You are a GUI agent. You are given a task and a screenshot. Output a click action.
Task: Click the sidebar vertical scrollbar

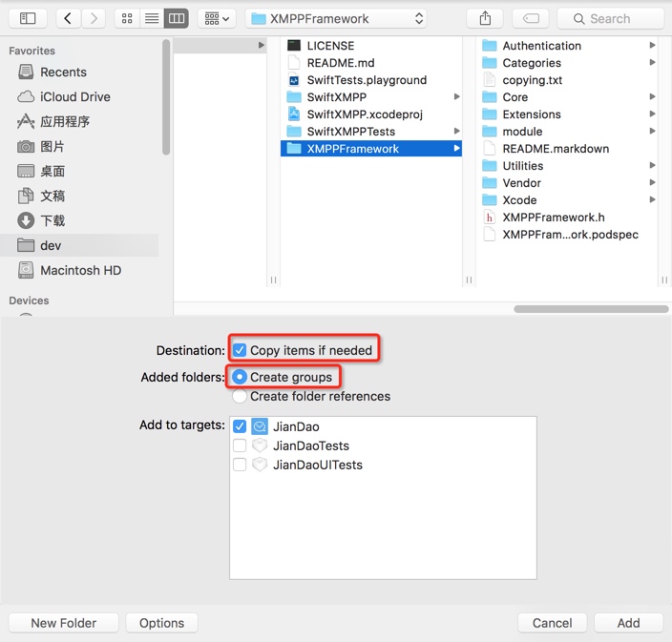click(166, 96)
